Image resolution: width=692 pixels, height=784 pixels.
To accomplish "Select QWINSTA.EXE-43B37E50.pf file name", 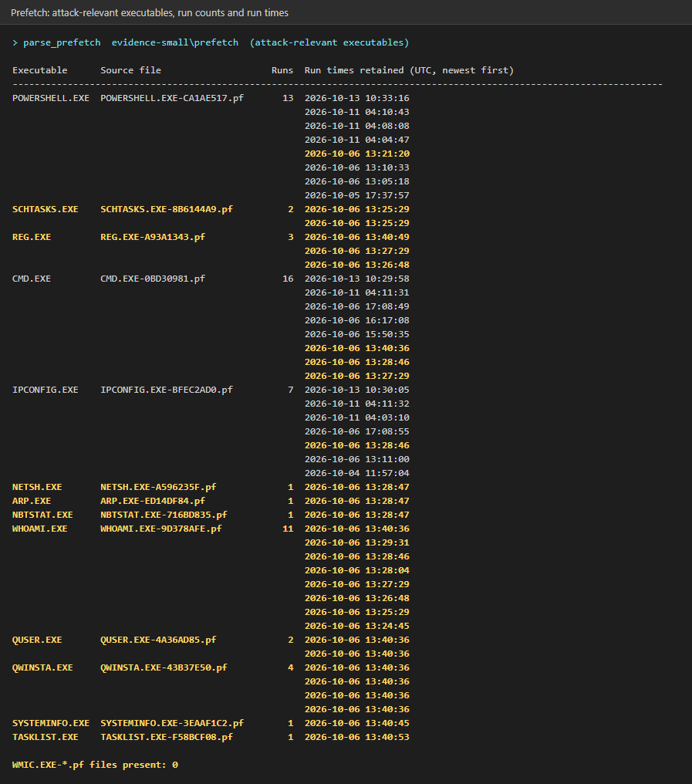I will pyautogui.click(x=164, y=667).
